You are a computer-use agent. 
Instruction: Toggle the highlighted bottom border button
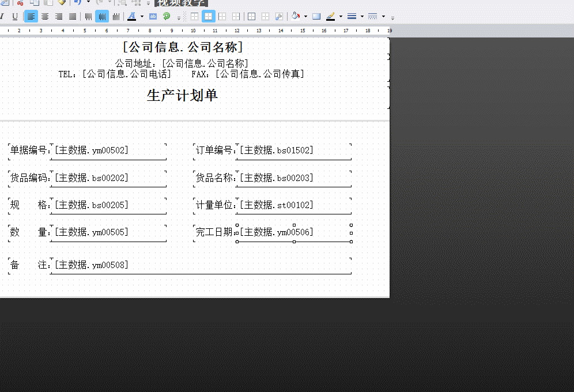point(208,16)
